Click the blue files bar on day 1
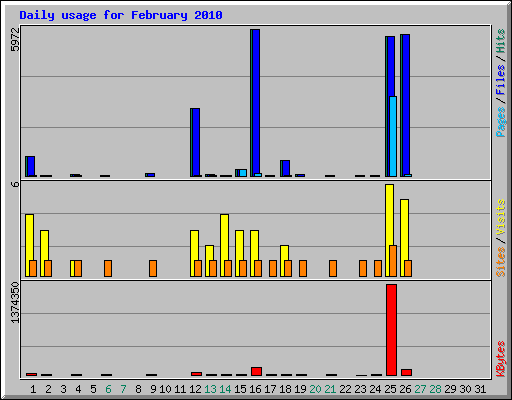 click(31, 166)
